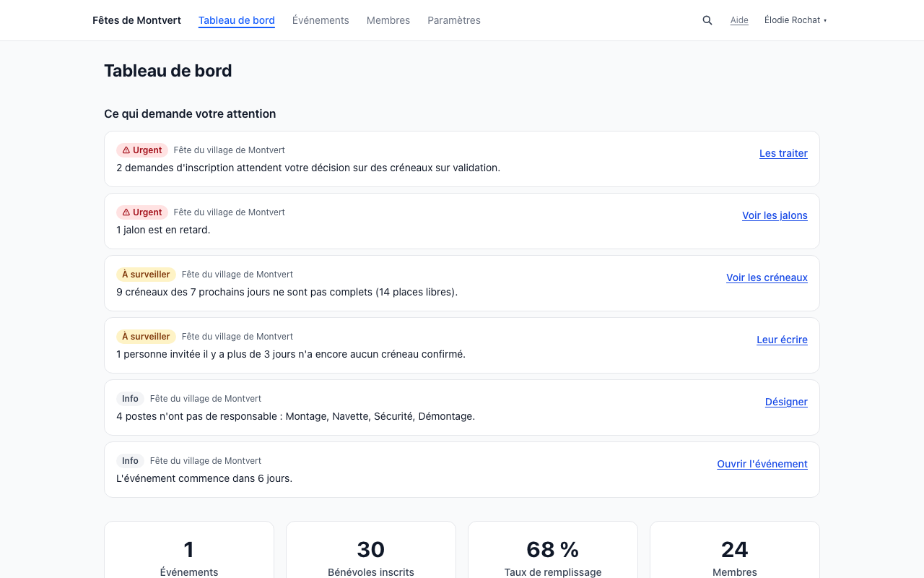Click the first Urgent warning badge
Viewport: 924px width, 578px height.
click(142, 150)
